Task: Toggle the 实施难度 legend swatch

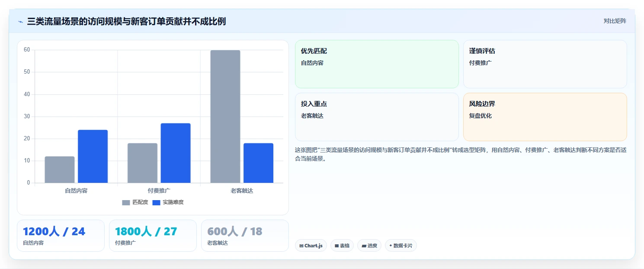Action: tap(156, 203)
